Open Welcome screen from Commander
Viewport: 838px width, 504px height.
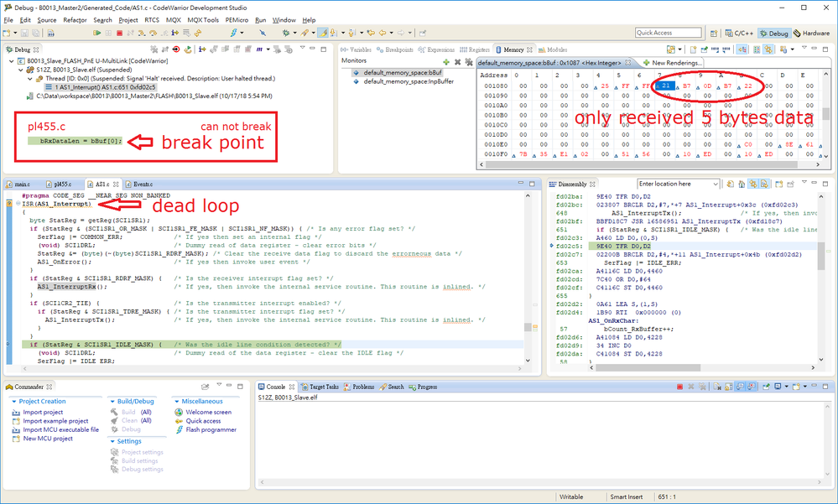[208, 412]
